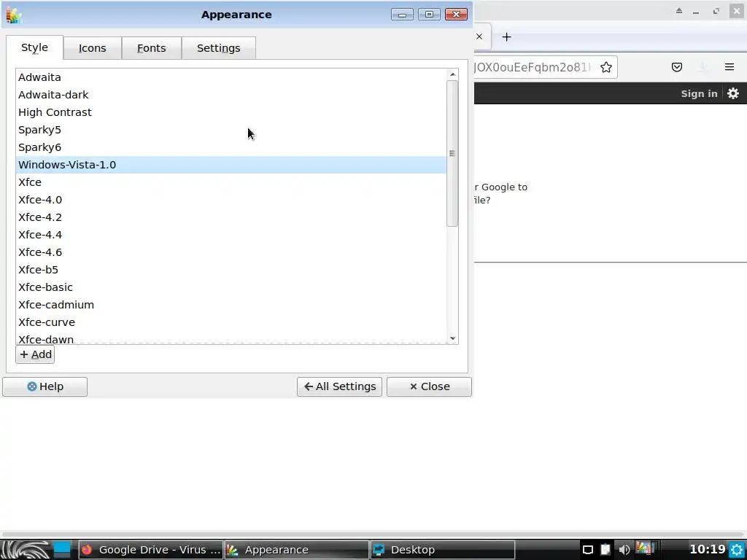Close the Appearance window with red X
Viewport: 747px width, 560px height.
(x=456, y=15)
